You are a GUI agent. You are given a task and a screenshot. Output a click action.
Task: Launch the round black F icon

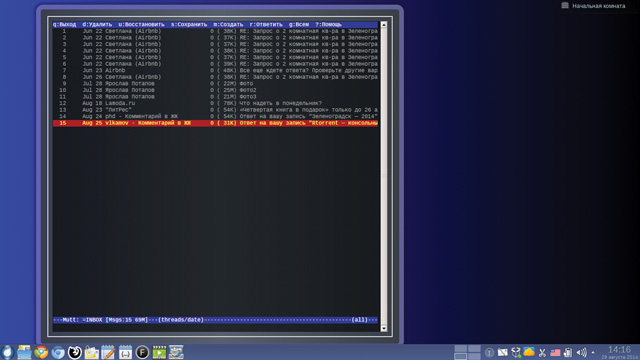pos(142,352)
